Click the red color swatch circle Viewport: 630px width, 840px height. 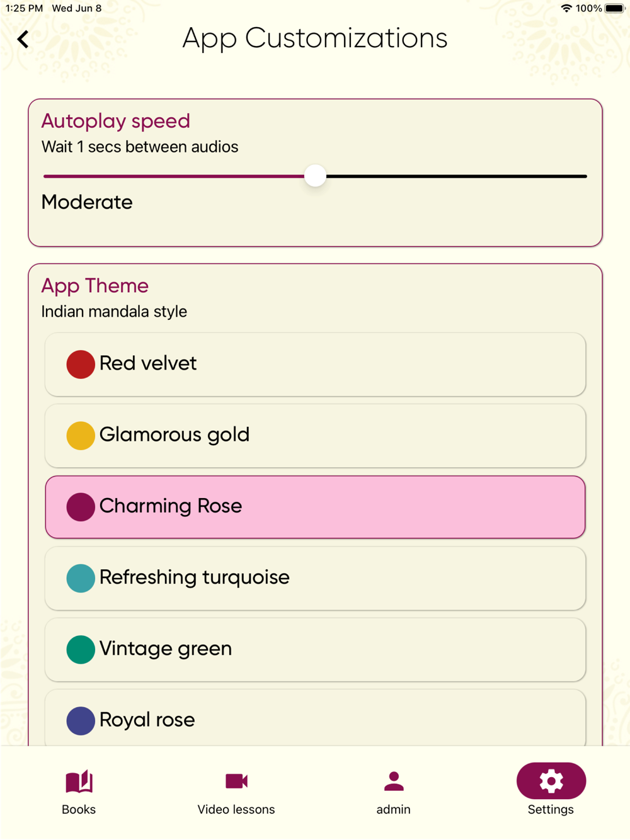point(81,365)
